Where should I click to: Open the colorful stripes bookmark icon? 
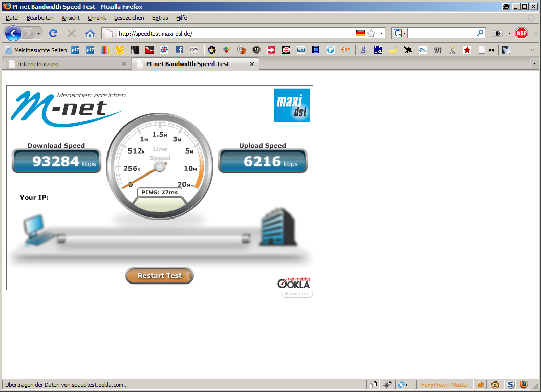click(x=105, y=50)
